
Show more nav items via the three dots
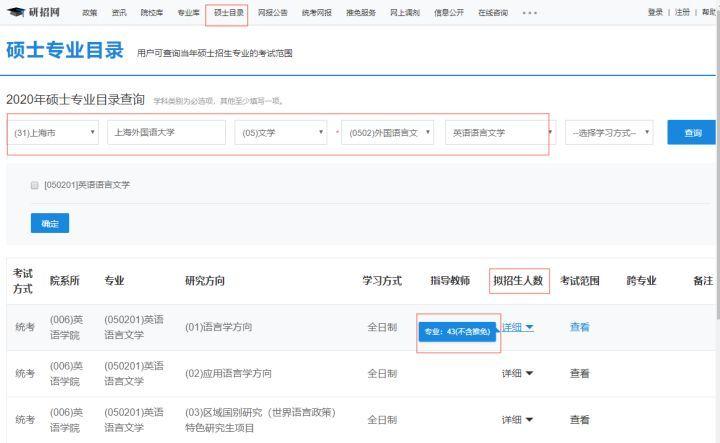point(529,13)
